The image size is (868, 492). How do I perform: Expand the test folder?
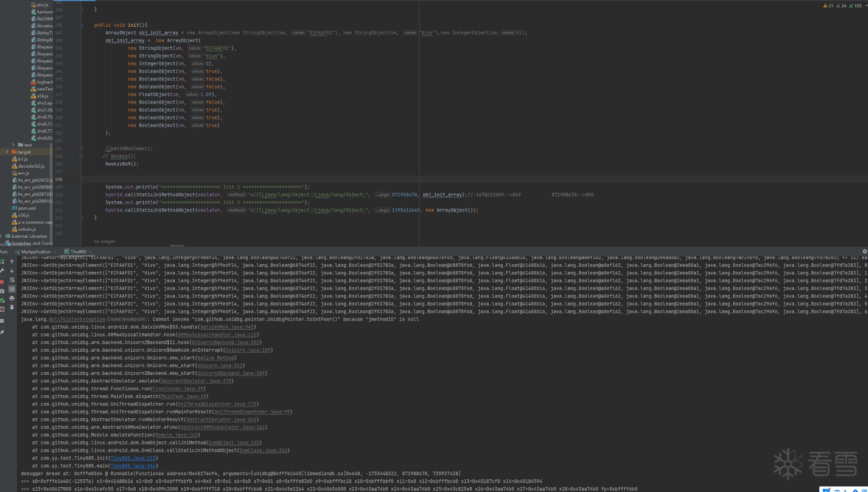13,145
